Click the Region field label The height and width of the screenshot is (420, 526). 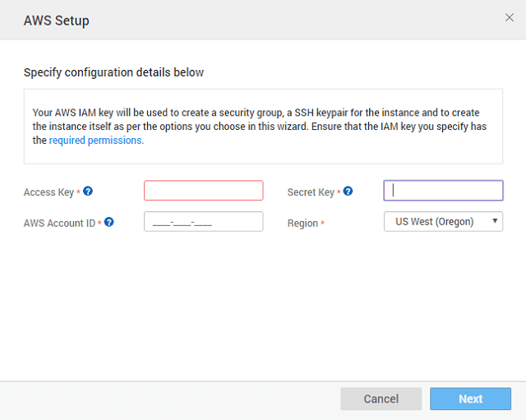click(302, 223)
